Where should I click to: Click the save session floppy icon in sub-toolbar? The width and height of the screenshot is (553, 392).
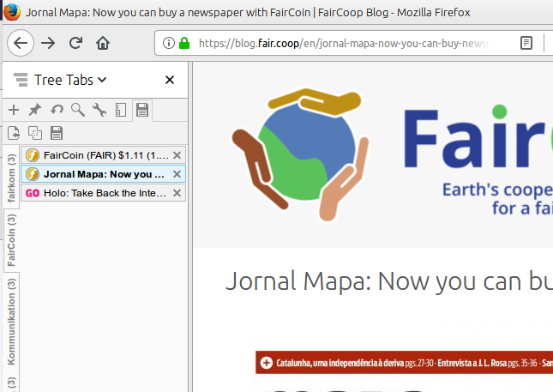pyautogui.click(x=57, y=133)
